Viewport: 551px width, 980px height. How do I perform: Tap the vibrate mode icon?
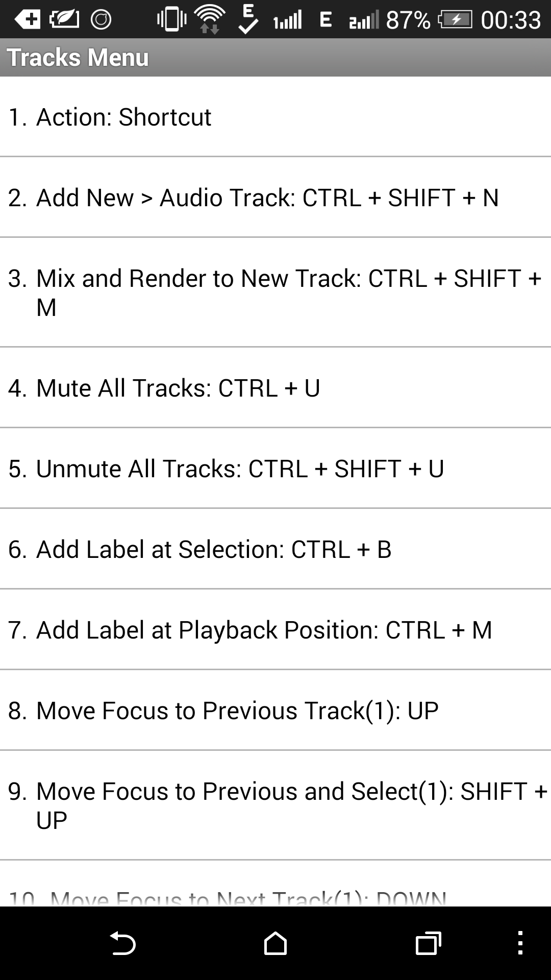[x=171, y=19]
